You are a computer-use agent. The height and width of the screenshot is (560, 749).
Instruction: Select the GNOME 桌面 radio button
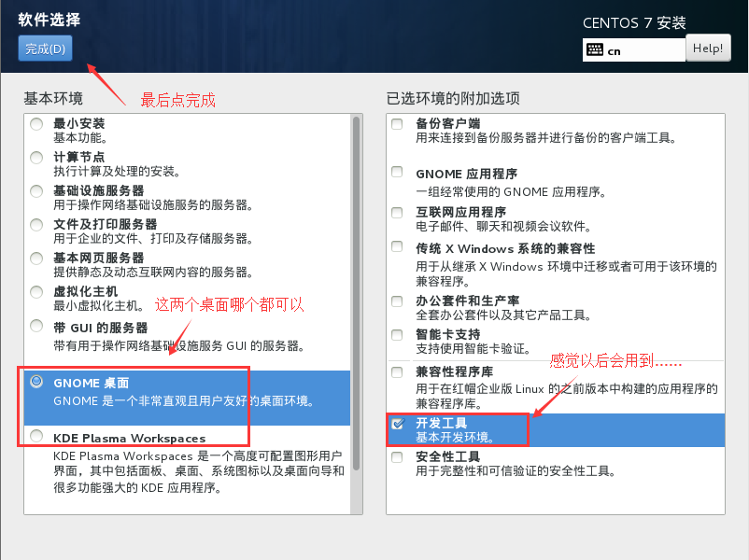[x=36, y=382]
